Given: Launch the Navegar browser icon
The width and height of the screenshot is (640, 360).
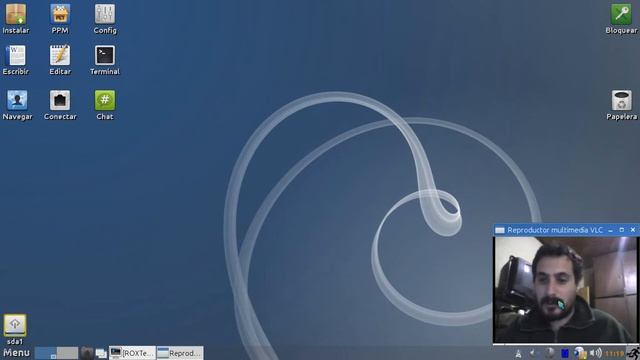Looking at the screenshot, I should click(x=17, y=105).
